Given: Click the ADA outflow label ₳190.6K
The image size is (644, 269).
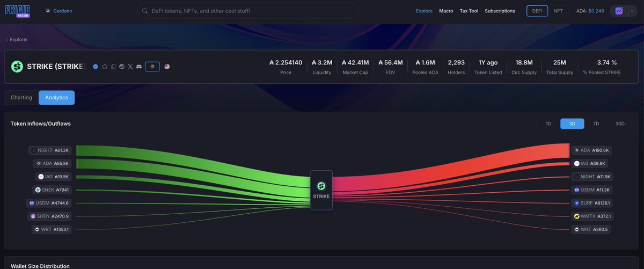Looking at the screenshot, I should click(x=591, y=150).
